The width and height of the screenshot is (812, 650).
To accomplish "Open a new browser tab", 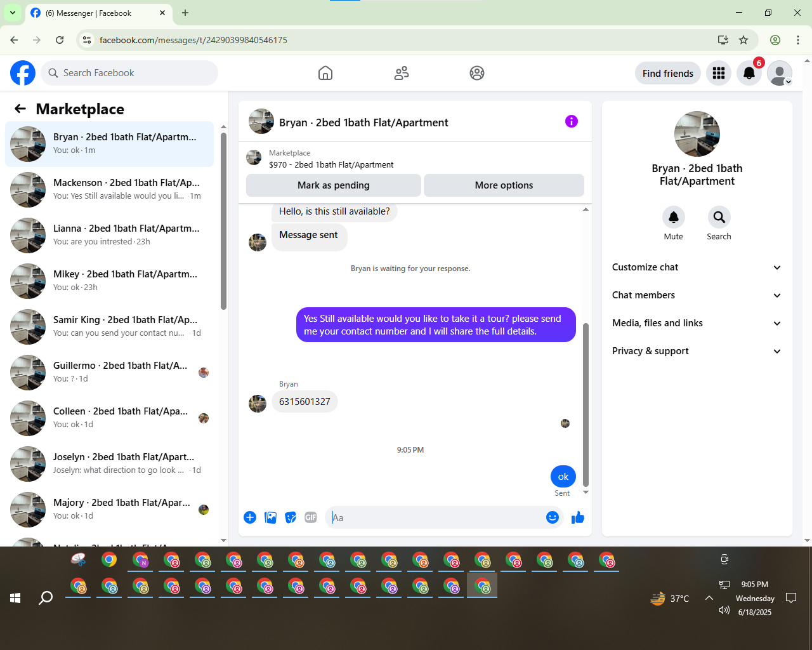I will [185, 13].
